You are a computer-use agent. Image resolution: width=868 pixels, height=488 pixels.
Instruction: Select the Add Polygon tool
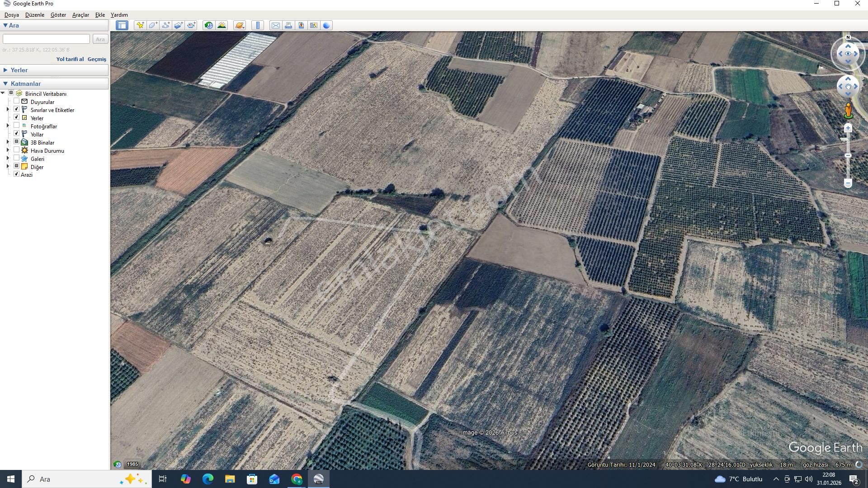click(x=153, y=25)
